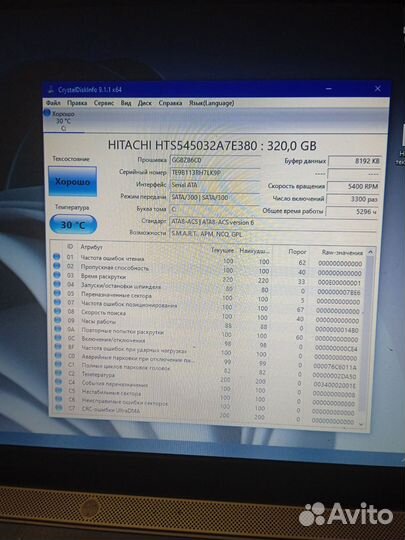Click the Возможности S.M.A.R.T., APM field
405x540 pixels.
(x=273, y=234)
